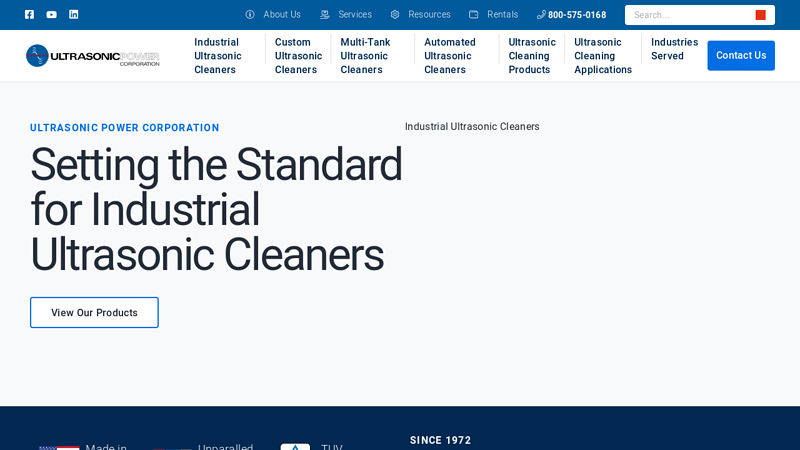Open the Facebook page icon
The width and height of the screenshot is (800, 450).
[30, 14]
